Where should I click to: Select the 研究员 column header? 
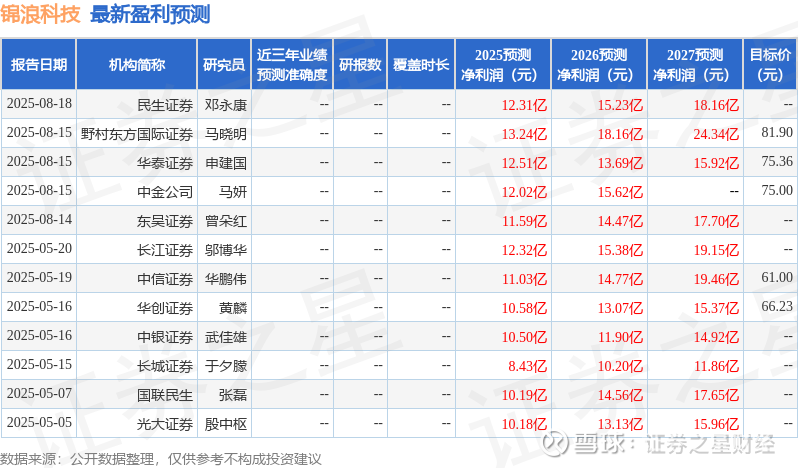(224, 65)
